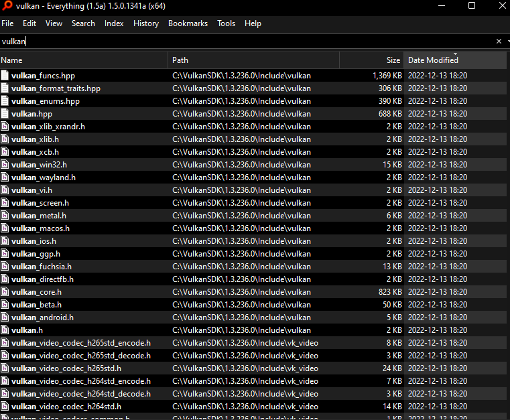The width and height of the screenshot is (510, 420).
Task: Click the header icon beside vulkan_core.h
Action: click(x=5, y=291)
